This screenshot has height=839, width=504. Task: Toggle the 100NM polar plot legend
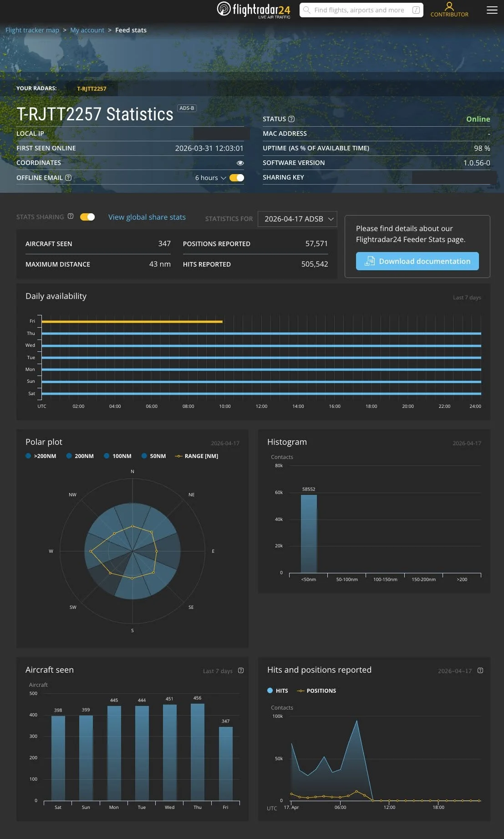coord(117,456)
